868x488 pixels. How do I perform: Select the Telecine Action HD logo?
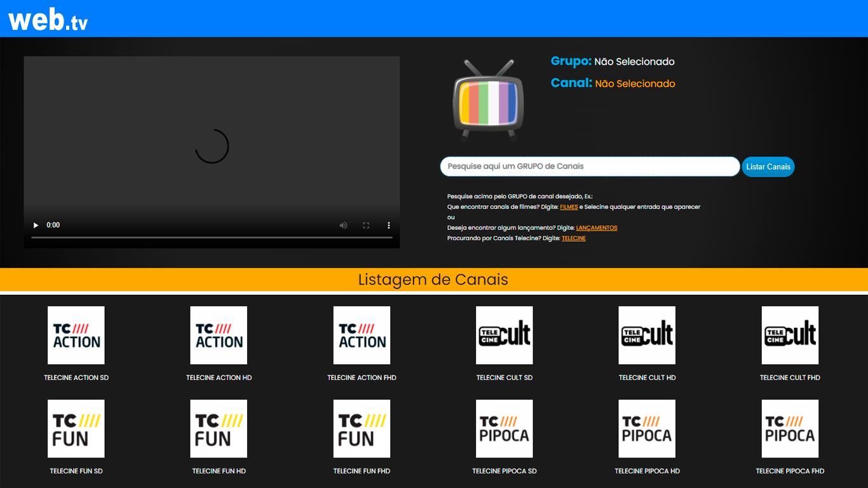point(219,335)
